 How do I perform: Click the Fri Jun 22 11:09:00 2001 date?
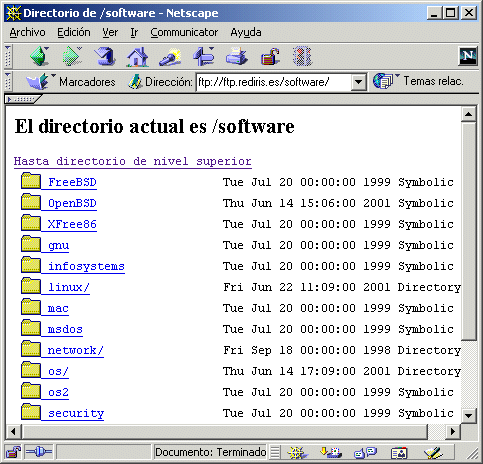click(307, 287)
